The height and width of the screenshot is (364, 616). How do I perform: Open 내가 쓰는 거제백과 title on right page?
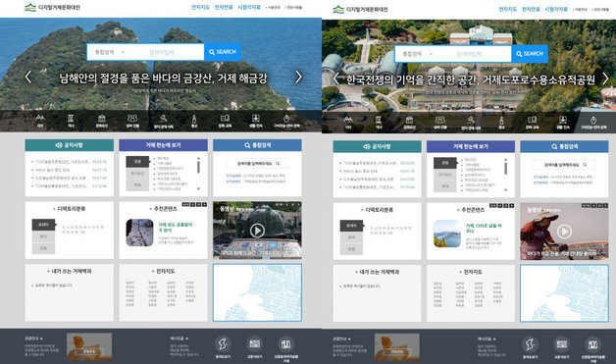(x=377, y=272)
